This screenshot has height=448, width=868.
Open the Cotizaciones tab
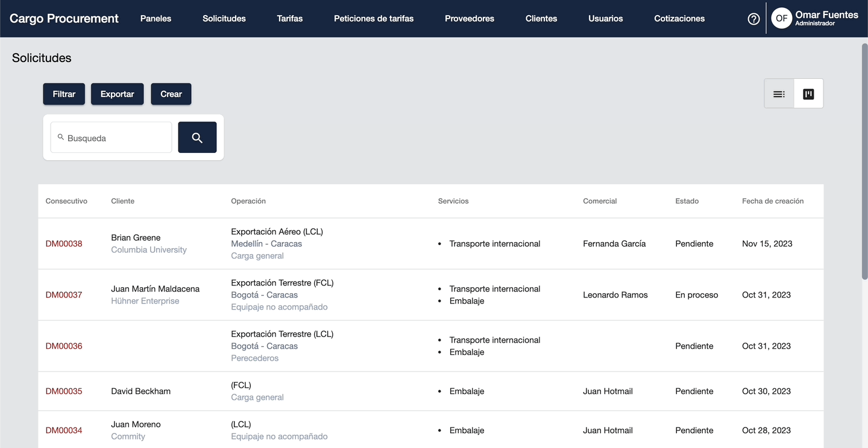point(679,19)
